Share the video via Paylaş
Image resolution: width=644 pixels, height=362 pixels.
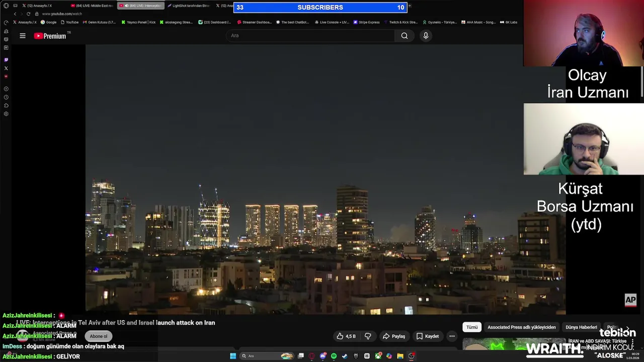click(394, 336)
